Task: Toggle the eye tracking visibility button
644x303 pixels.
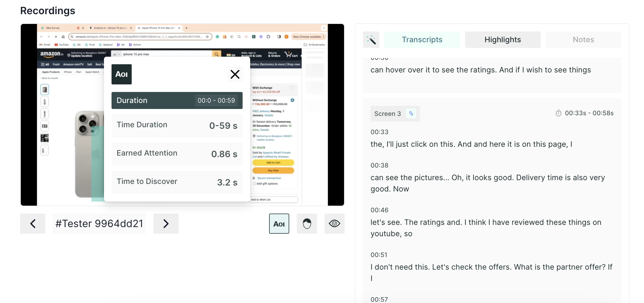Action: [x=335, y=224]
